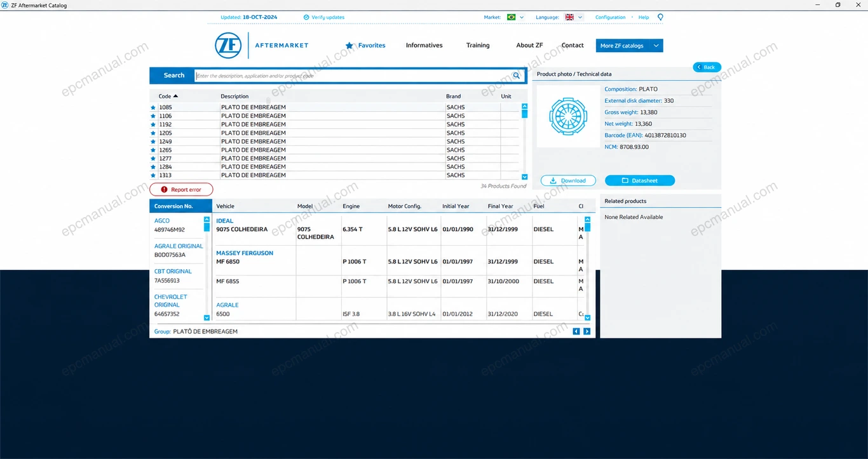Click the vehicle table scroll-up arrow
Viewport: 868px width, 459px height.
click(x=587, y=220)
